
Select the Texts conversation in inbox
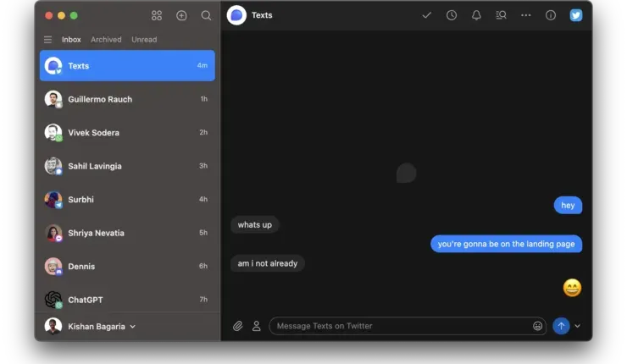coord(127,65)
